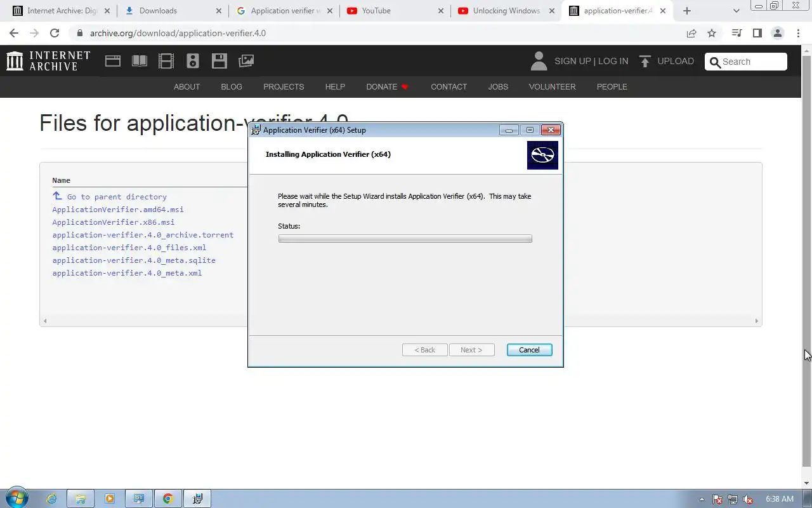Viewport: 812px width, 508px height.
Task: Toggle the browser side panel
Action: tap(757, 33)
